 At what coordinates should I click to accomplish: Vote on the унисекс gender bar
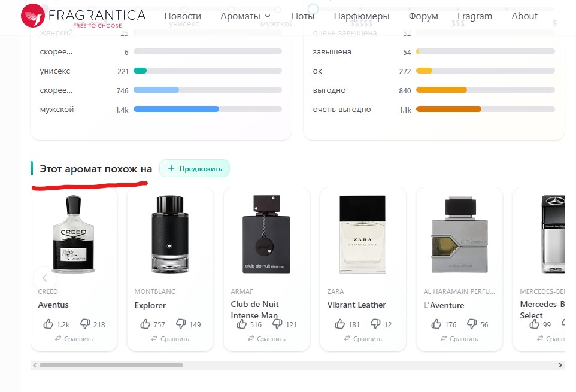[x=208, y=71]
